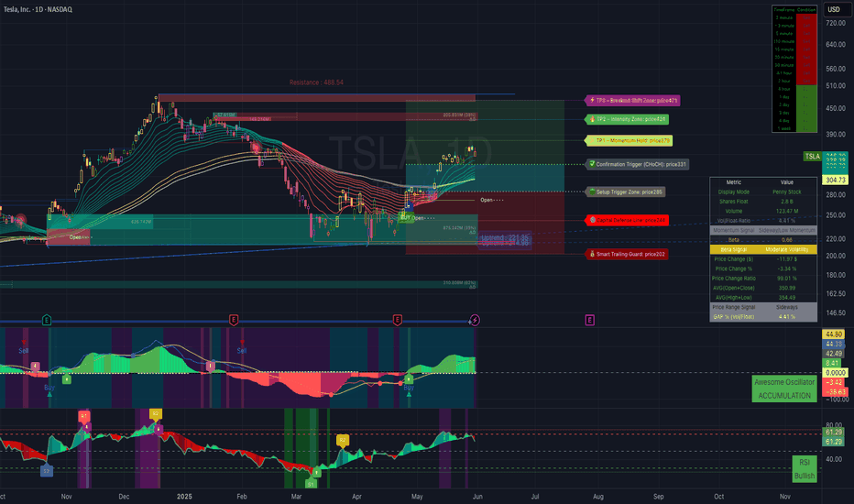Click the Momentum Signal row in the table

[x=763, y=230]
